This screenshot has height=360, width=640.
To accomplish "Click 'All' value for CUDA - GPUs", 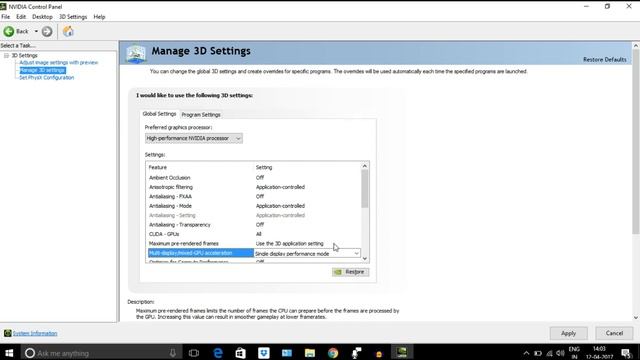I will click(x=258, y=234).
